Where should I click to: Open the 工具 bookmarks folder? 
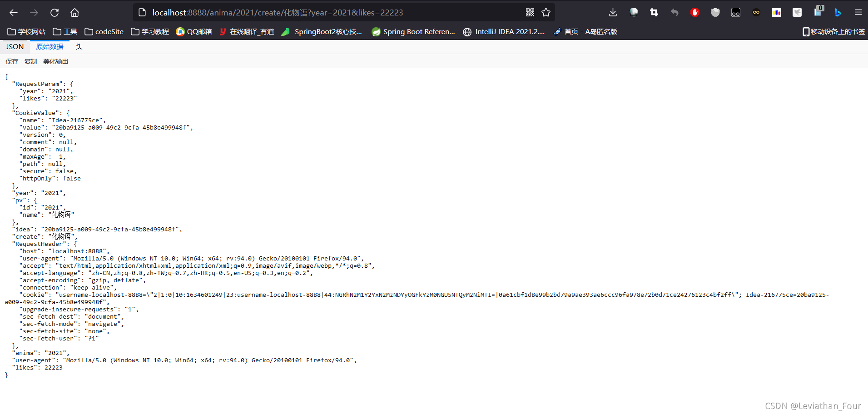pyautogui.click(x=65, y=32)
